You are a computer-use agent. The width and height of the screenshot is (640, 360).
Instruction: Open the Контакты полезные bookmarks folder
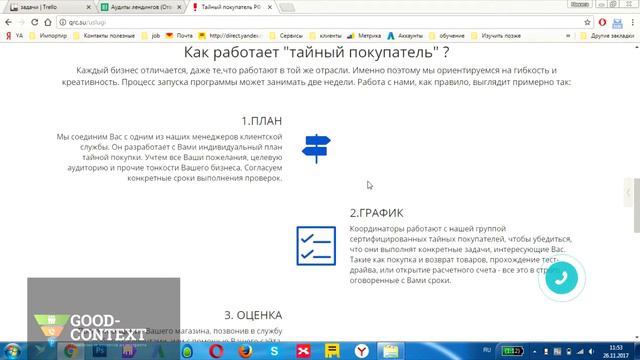click(x=104, y=36)
